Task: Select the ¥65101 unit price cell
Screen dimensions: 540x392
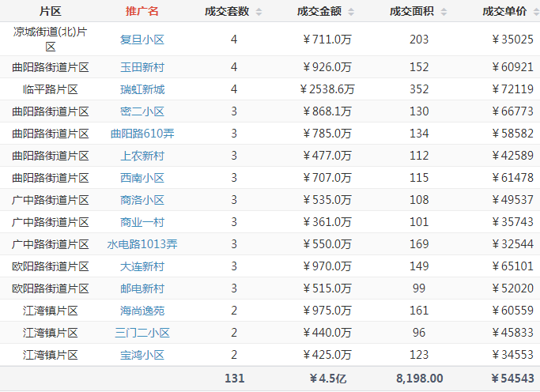Action: 513,266
